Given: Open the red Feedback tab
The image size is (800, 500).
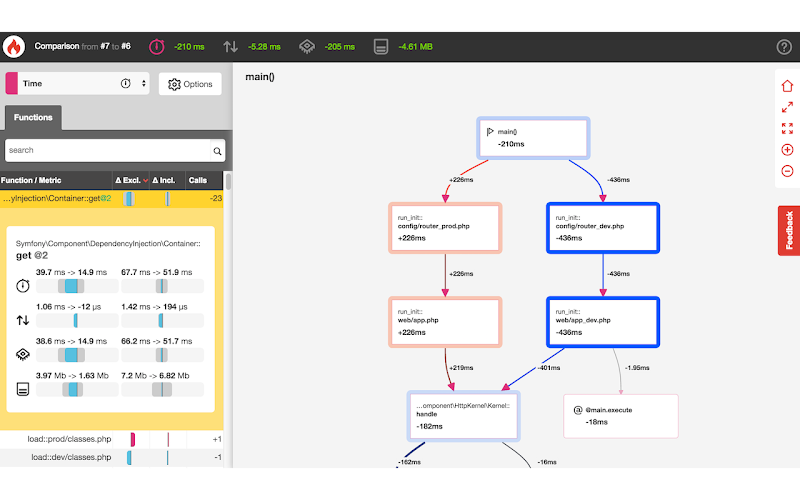Looking at the screenshot, I should pos(789,231).
